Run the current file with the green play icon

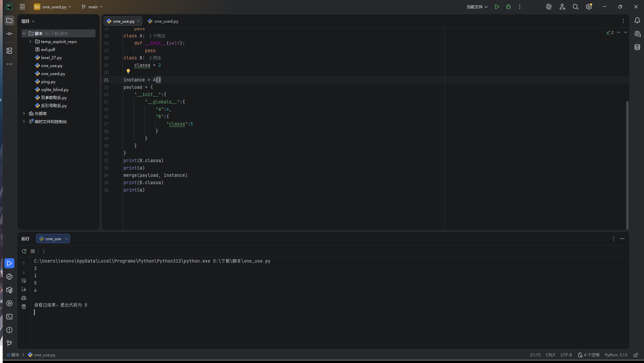pyautogui.click(x=497, y=7)
